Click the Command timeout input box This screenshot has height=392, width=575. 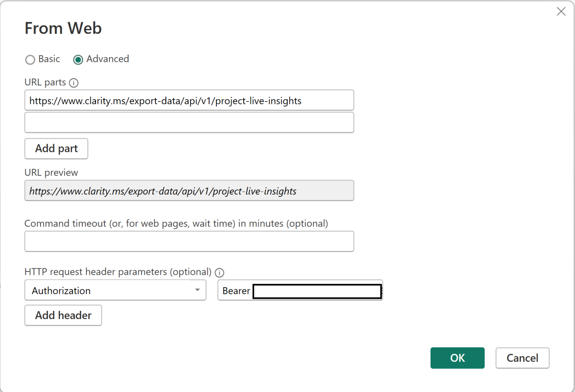point(189,241)
